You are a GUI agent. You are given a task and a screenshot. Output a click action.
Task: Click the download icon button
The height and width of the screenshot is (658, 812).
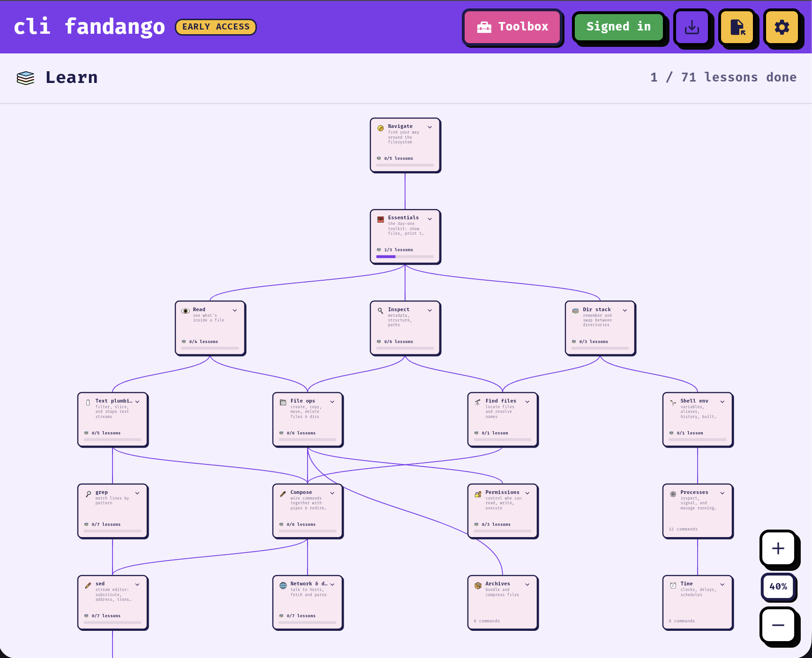point(692,27)
